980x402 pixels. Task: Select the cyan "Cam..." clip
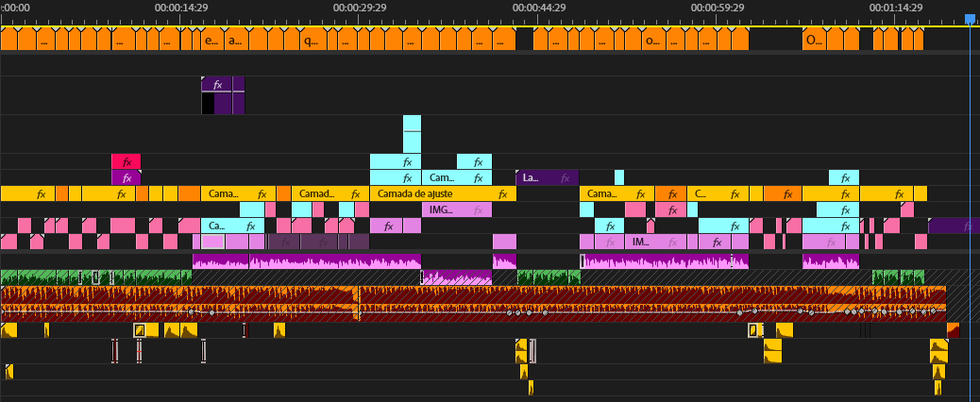pyautogui.click(x=457, y=177)
